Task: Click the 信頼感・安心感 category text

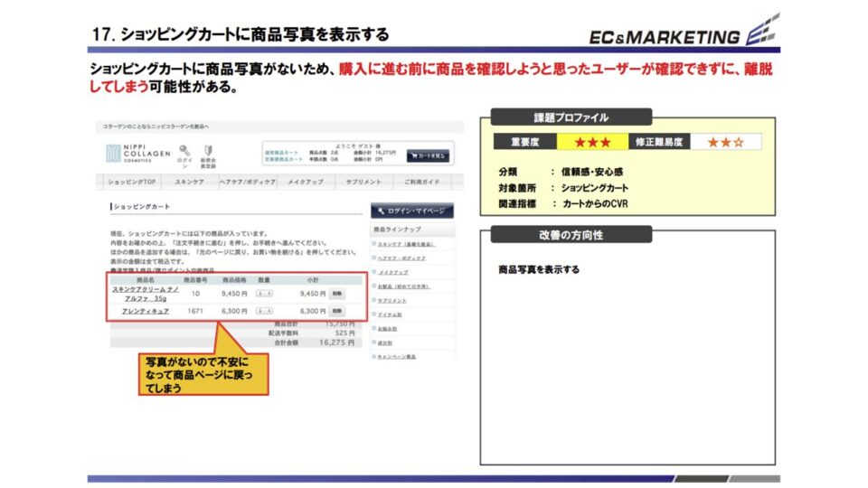Action: [x=592, y=172]
